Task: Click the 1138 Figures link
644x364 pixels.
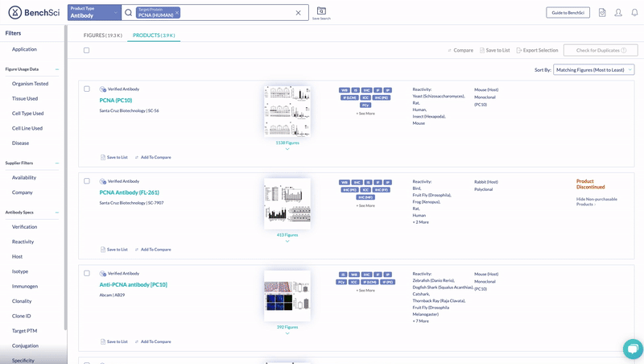Action: point(287,143)
